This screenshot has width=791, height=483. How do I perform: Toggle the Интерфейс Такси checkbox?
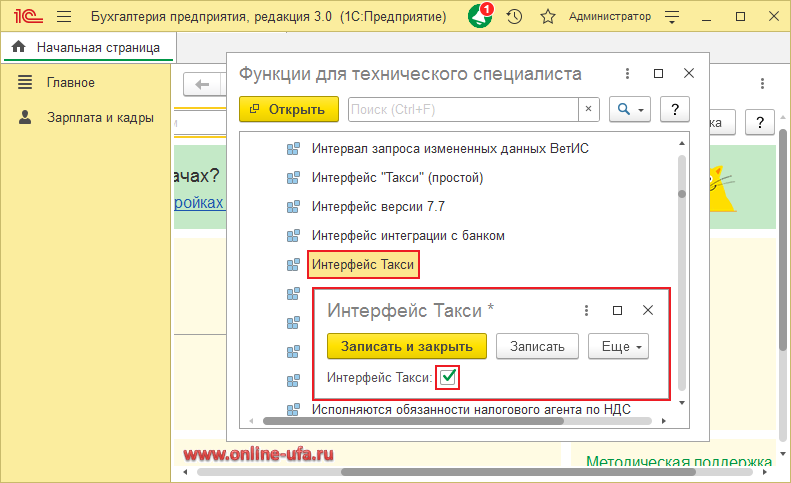(x=447, y=377)
